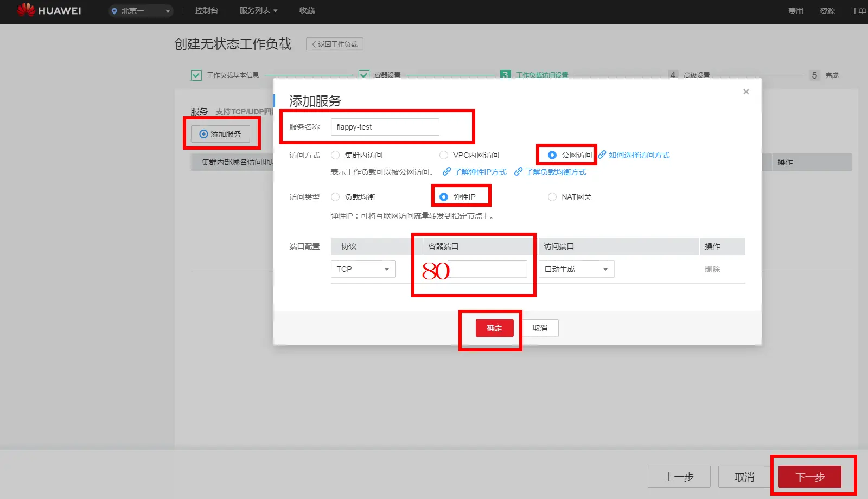
Task: Confirm with the 确定 button
Action: pos(494,328)
